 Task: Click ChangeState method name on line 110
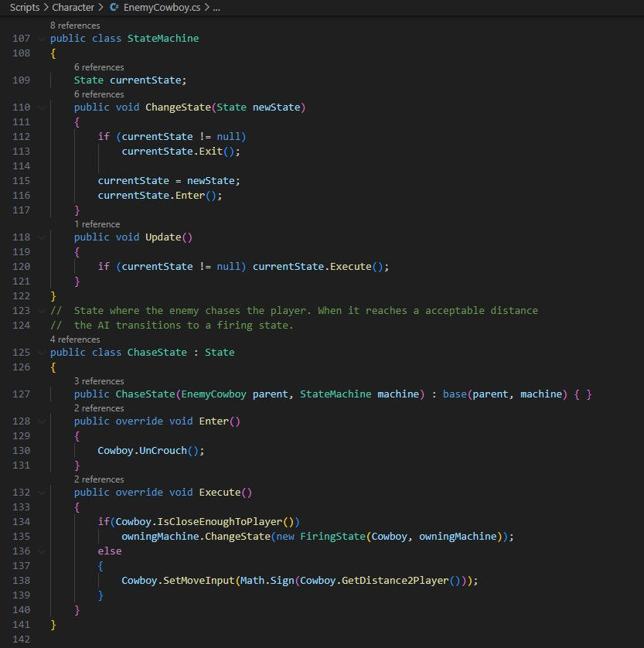pyautogui.click(x=178, y=107)
